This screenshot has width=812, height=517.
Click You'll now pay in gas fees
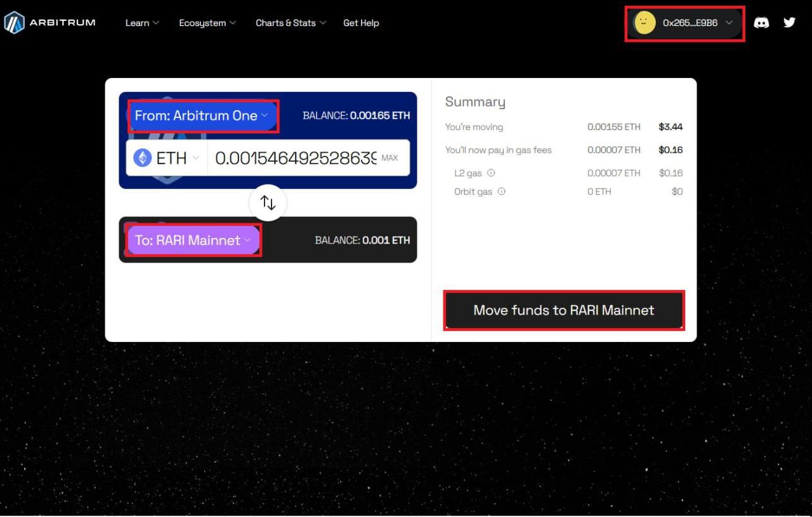pos(499,150)
